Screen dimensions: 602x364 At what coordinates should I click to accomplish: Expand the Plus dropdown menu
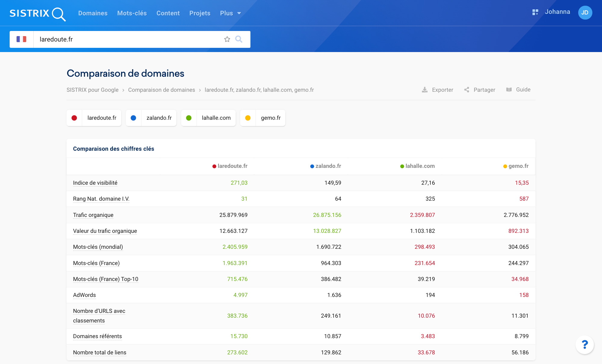[231, 13]
